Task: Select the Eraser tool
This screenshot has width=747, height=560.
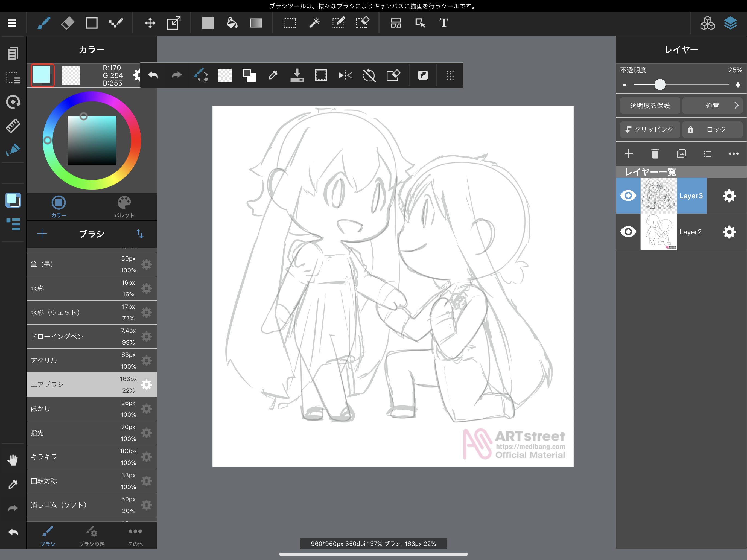Action: click(68, 23)
